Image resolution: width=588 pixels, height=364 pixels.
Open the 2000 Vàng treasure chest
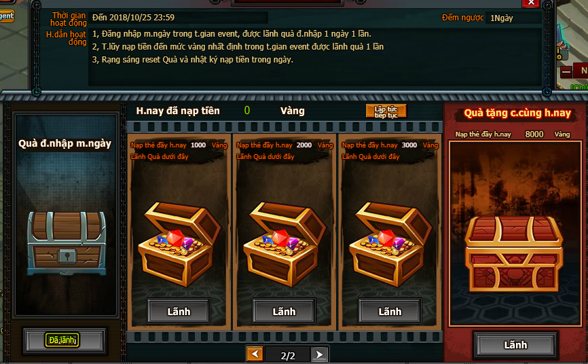click(284, 243)
